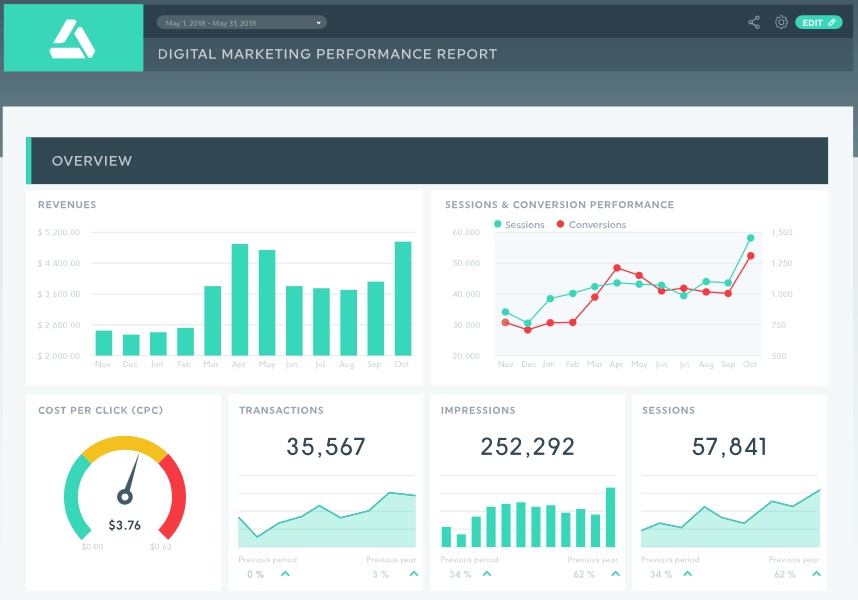Open the date range dropdown
This screenshot has height=600, width=858.
(241, 23)
